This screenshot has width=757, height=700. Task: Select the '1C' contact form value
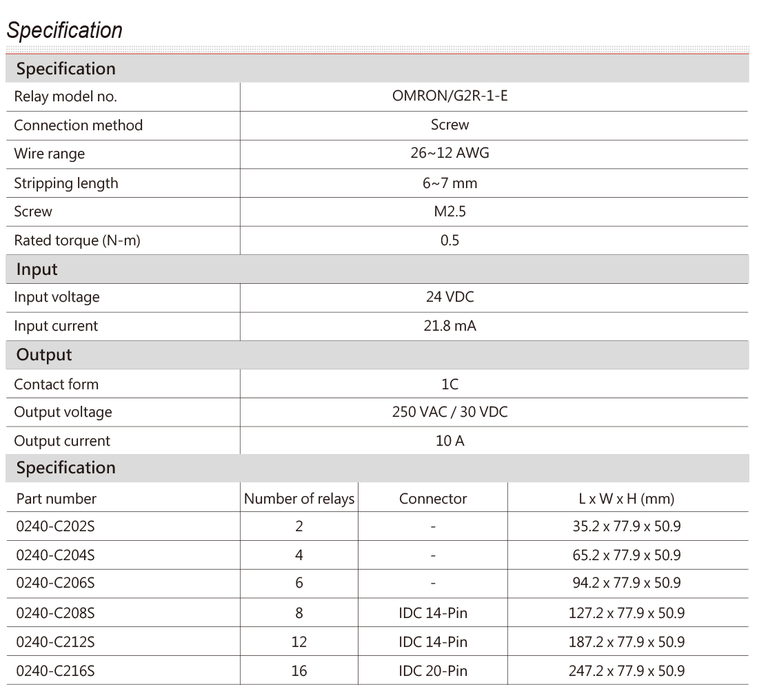tap(450, 384)
